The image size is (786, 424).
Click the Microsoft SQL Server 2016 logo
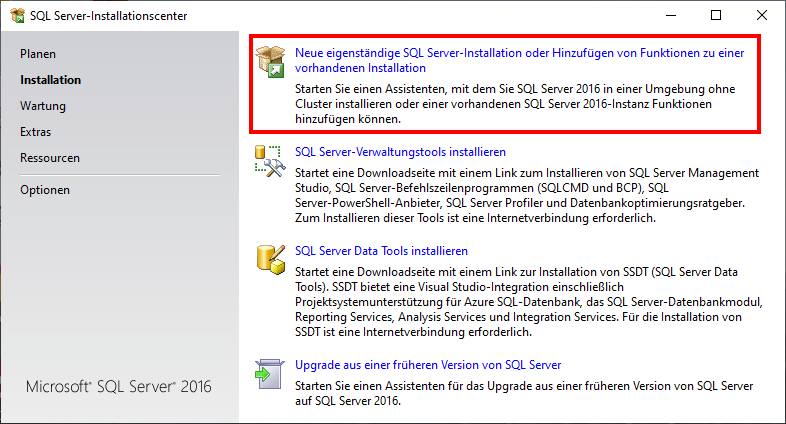point(118,387)
